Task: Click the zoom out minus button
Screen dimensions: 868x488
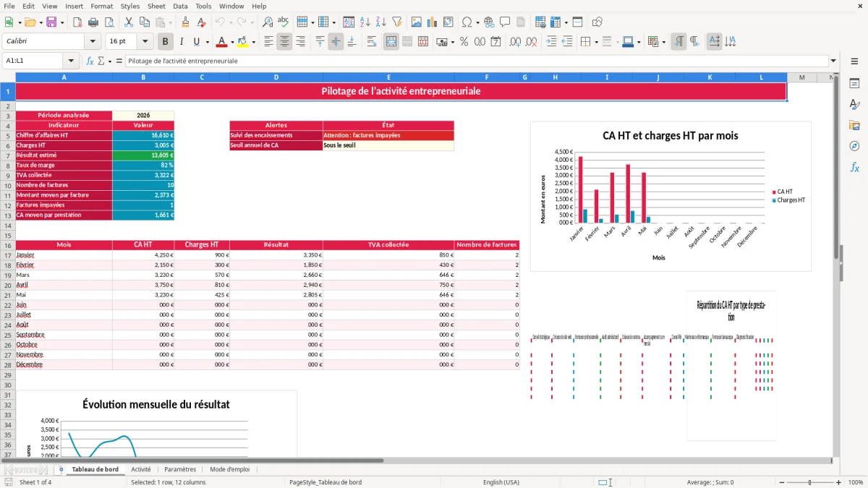Action: (x=780, y=482)
